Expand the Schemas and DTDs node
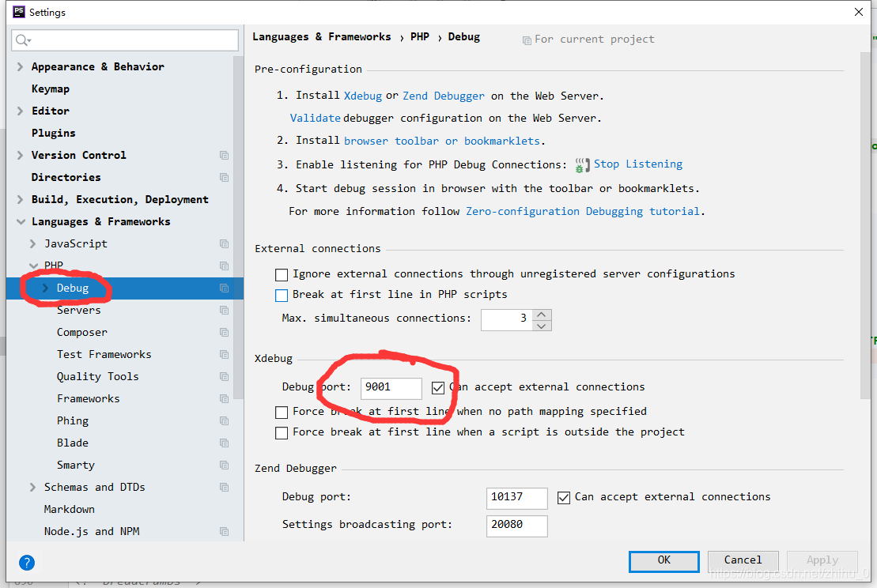This screenshot has height=588, width=877. click(x=33, y=488)
